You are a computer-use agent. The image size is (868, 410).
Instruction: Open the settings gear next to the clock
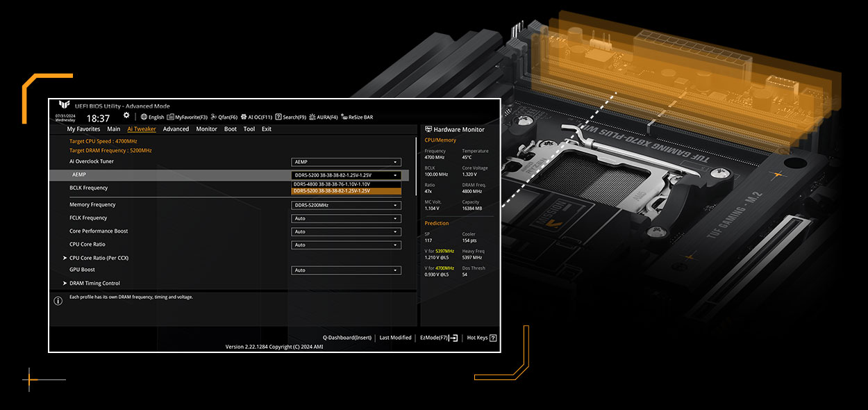[126, 115]
